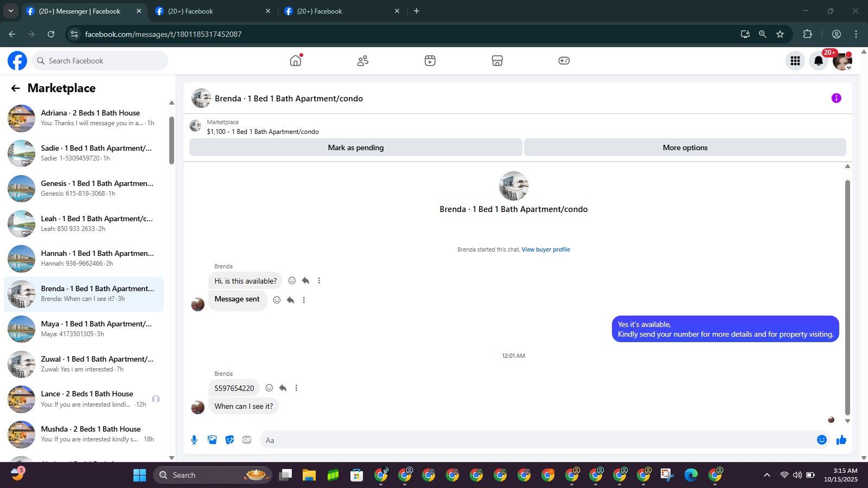Choose a sticker icon
The height and width of the screenshot is (488, 868).
click(x=230, y=440)
